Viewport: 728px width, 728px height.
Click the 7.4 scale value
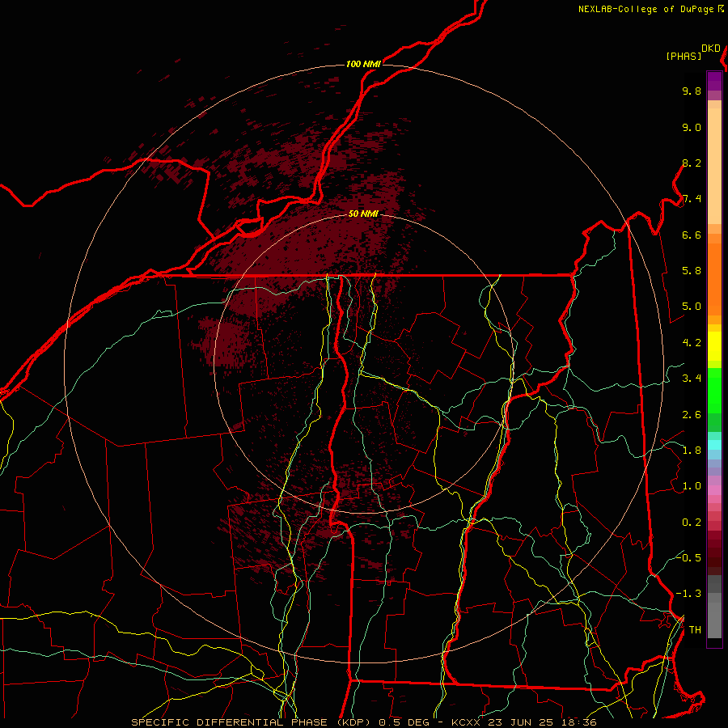692,199
